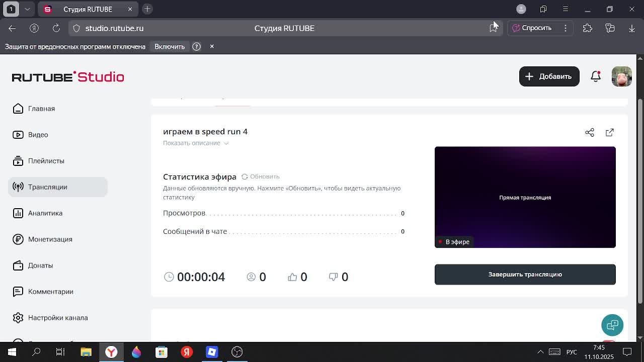Dismiss the malware protection notice
The width and height of the screenshot is (644, 362).
pos(212,46)
